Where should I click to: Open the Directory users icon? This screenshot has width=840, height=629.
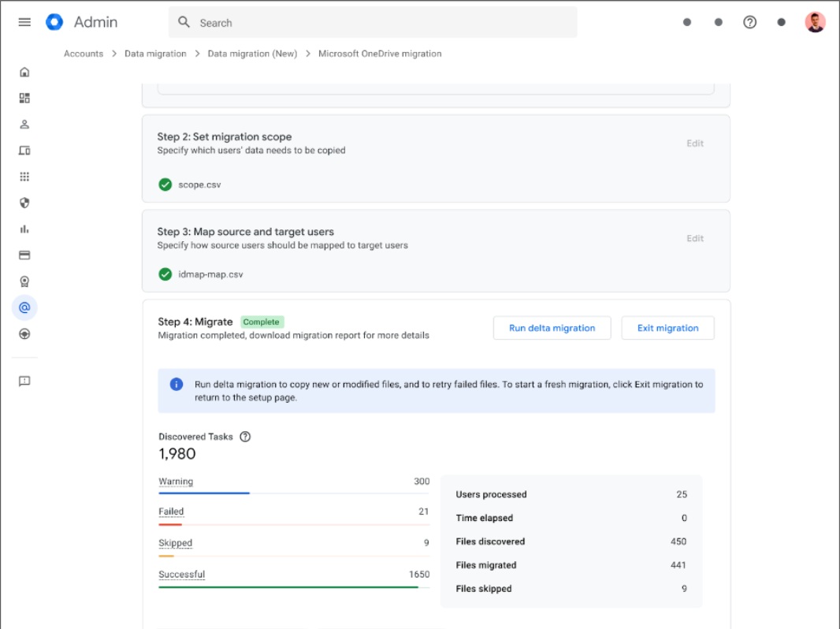click(24, 124)
